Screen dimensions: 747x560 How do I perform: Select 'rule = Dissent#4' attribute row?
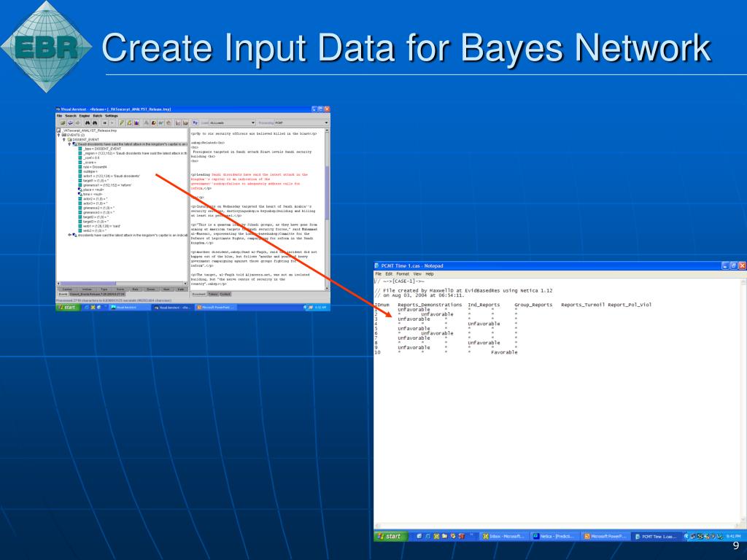93,167
